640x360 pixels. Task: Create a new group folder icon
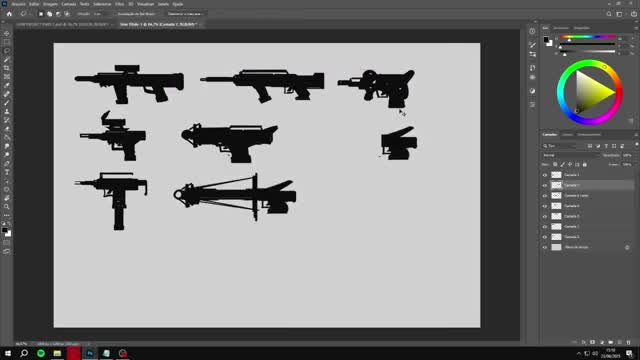click(611, 342)
